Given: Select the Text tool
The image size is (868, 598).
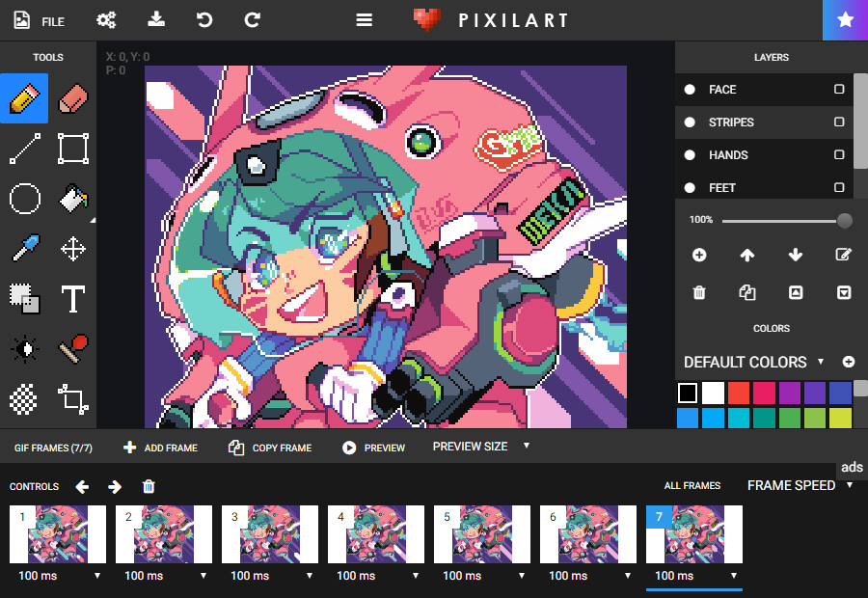Looking at the screenshot, I should [x=73, y=299].
